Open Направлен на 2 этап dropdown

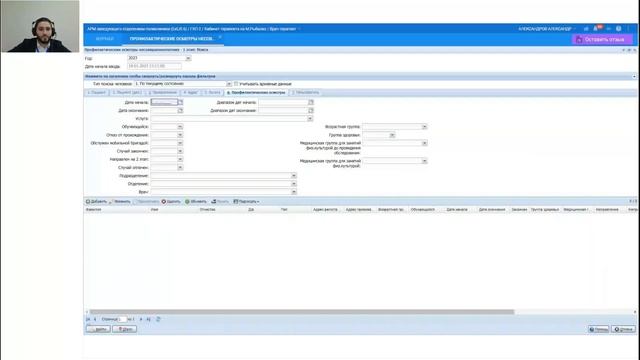click(180, 159)
